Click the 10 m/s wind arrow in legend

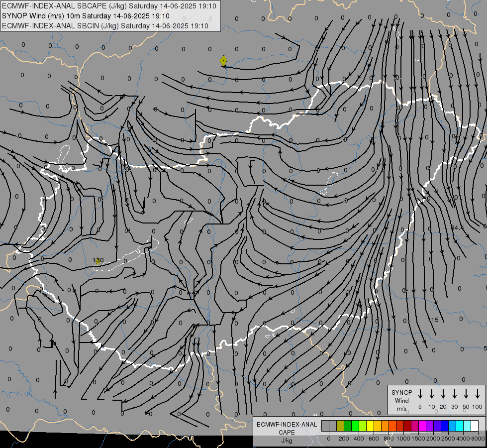(x=432, y=394)
